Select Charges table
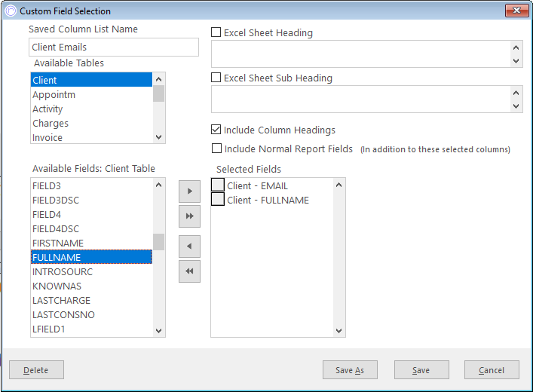 [91, 123]
